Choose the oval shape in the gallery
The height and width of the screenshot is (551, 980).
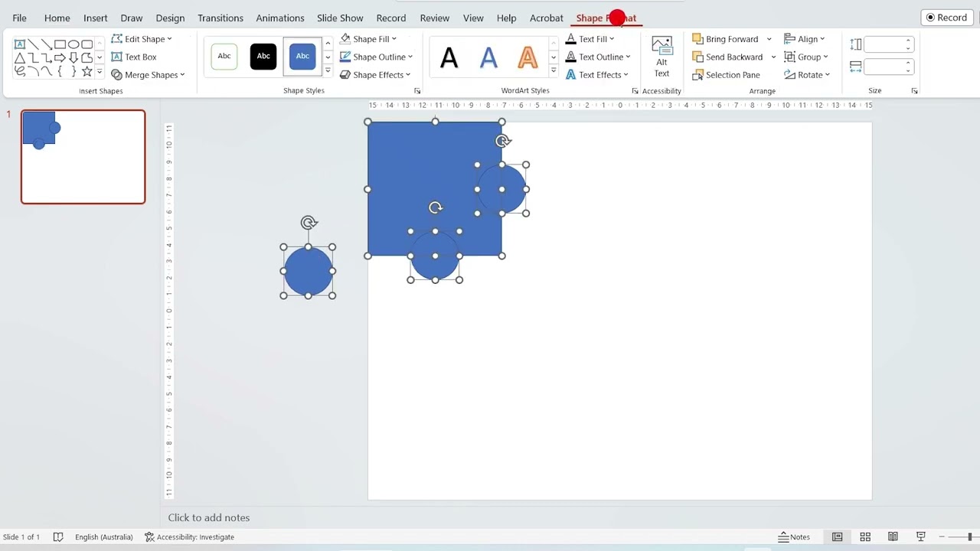tap(73, 44)
